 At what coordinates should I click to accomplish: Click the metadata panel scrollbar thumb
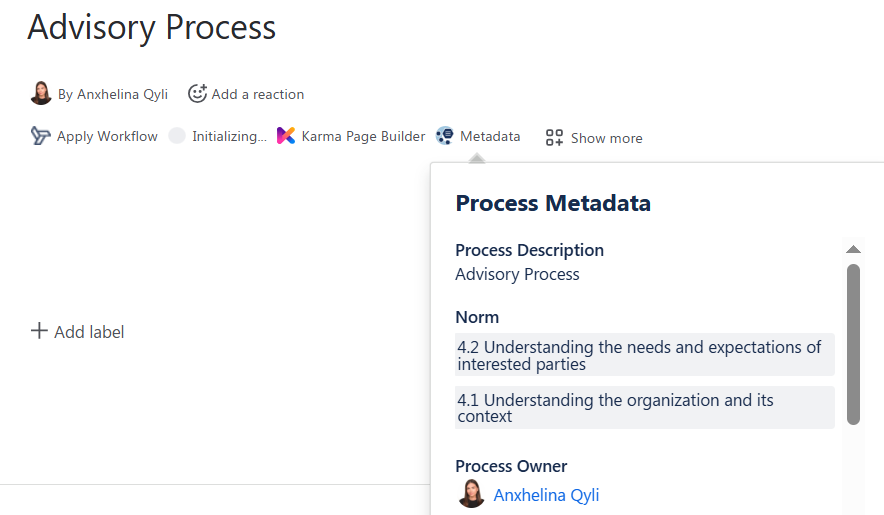click(853, 344)
